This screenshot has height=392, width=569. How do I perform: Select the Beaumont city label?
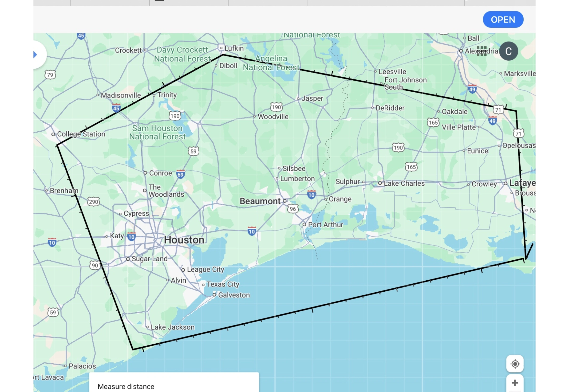(260, 201)
